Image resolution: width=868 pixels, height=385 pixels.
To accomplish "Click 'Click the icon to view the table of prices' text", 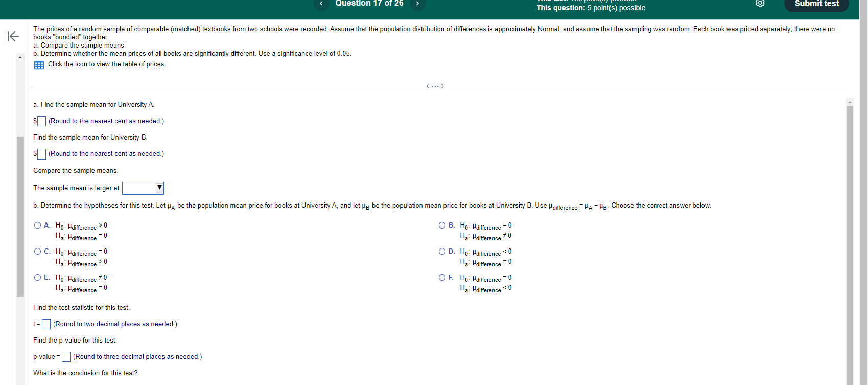I will coord(107,64).
